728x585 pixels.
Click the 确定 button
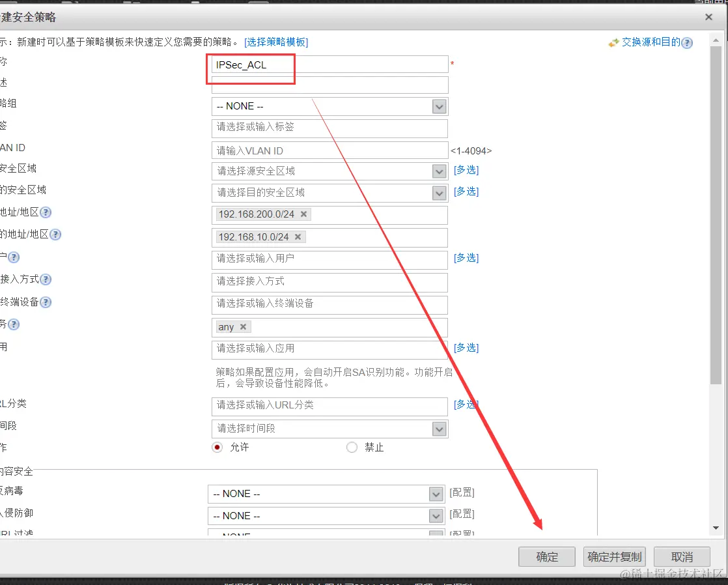547,556
